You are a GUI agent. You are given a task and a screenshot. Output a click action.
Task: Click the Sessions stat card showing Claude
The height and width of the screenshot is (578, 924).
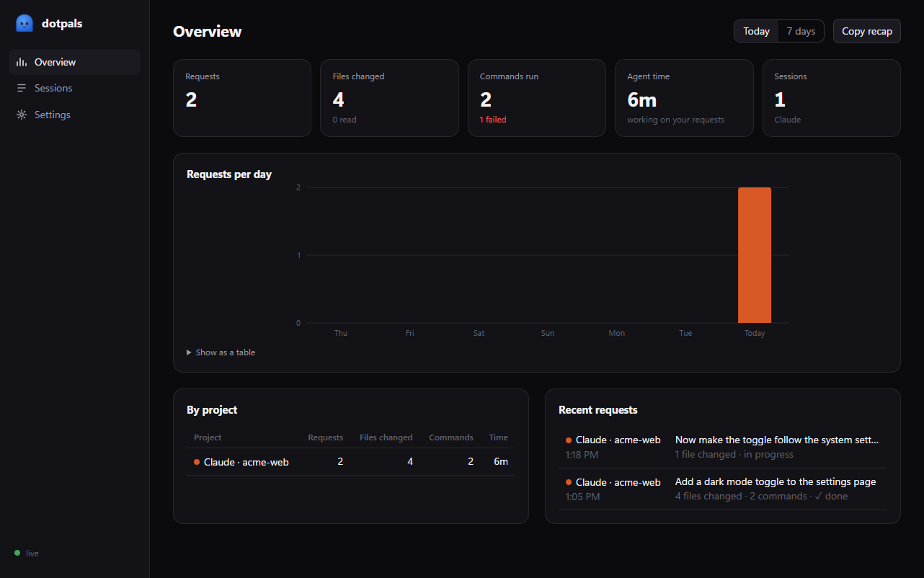832,98
